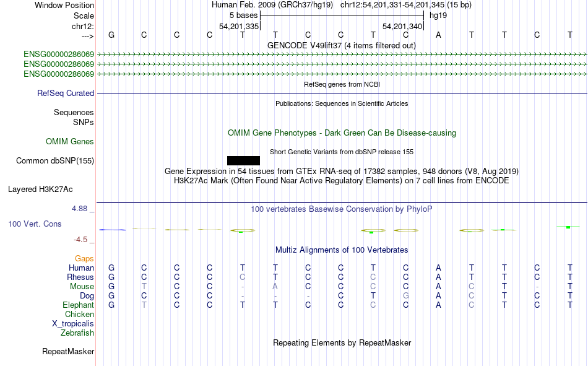The width and height of the screenshot is (588, 366).
Task: Open Short Genetic Variants from dbSNP release 155
Action: 342,152
